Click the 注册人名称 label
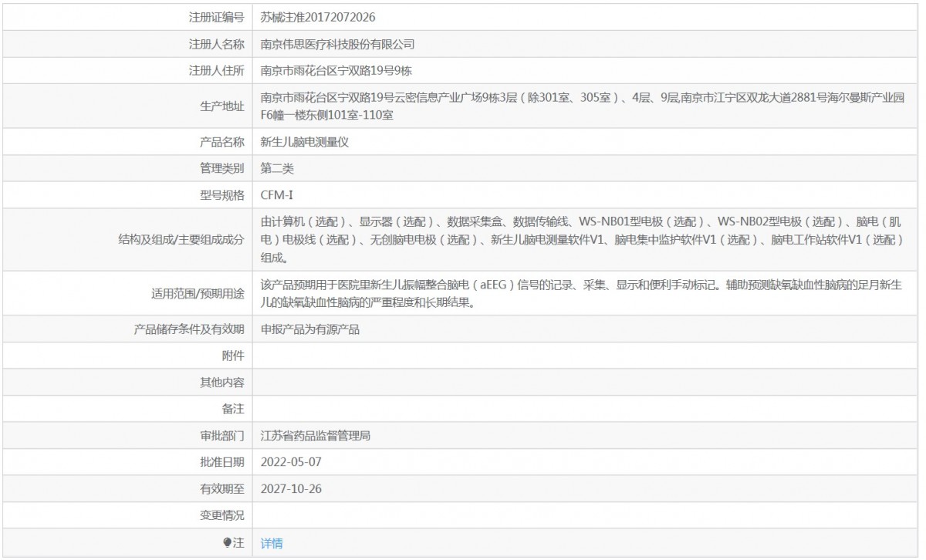The height and width of the screenshot is (560, 926). pyautogui.click(x=217, y=44)
